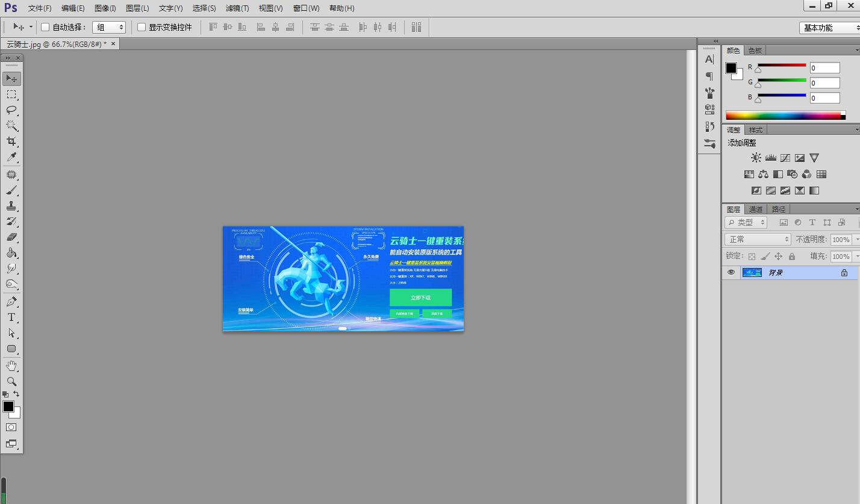
Task: Toggle Quick Mask mode
Action: coord(11,428)
